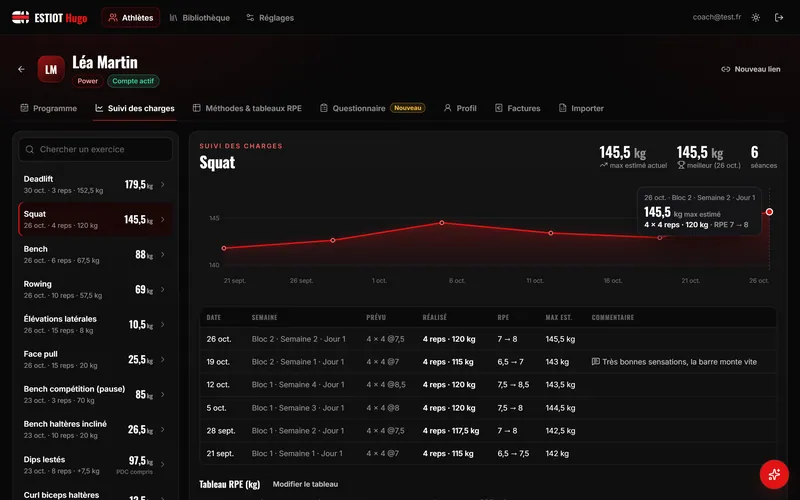Image resolution: width=800 pixels, height=500 pixels.
Task: Expand the Deadlift exercise chevron
Action: click(163, 185)
